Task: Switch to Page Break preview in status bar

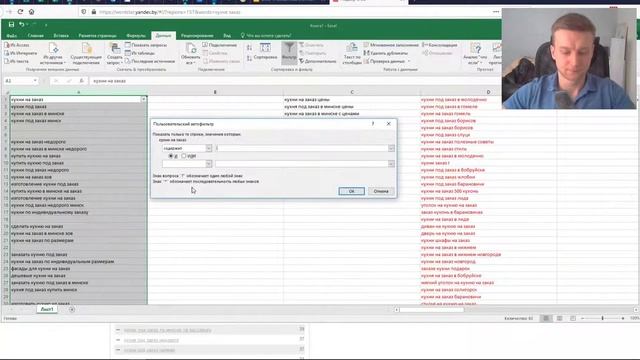Action: pyautogui.click(x=573, y=318)
